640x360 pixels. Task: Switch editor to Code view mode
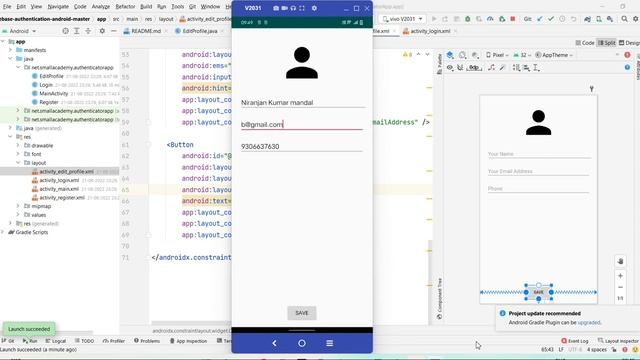pyautogui.click(x=584, y=43)
